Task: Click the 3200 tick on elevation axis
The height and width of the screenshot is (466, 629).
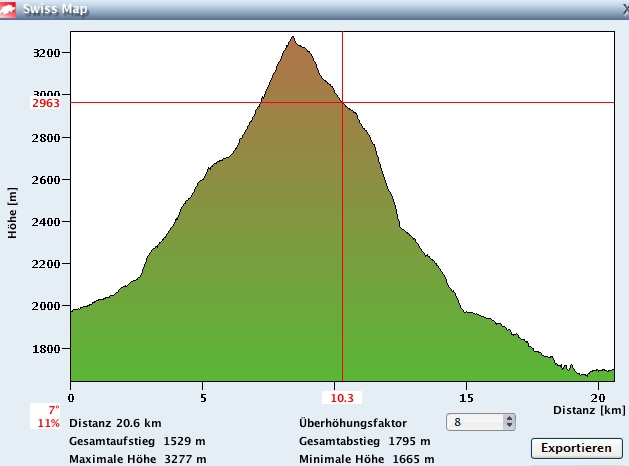Action: tap(46, 53)
